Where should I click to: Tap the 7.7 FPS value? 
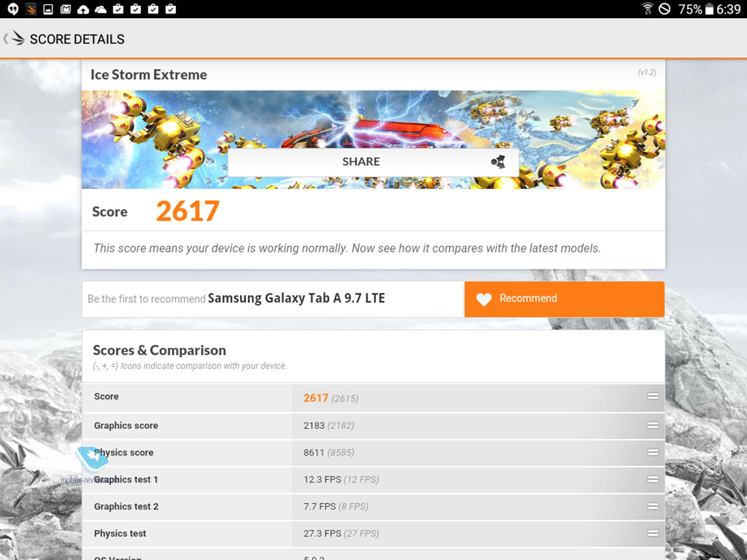click(320, 506)
